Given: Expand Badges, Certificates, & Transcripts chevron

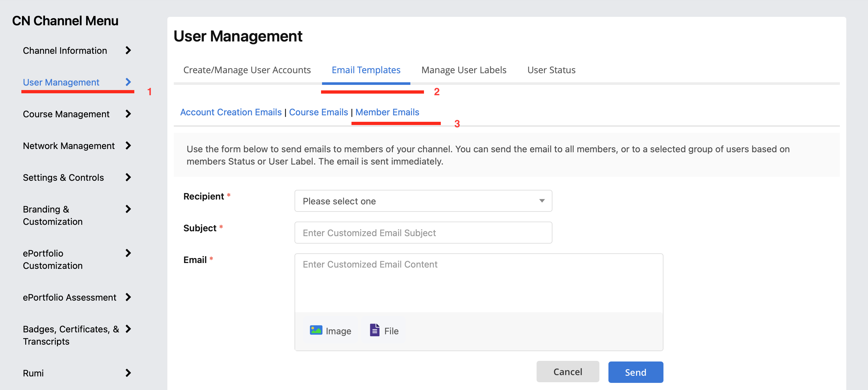Looking at the screenshot, I should pyautogui.click(x=128, y=329).
